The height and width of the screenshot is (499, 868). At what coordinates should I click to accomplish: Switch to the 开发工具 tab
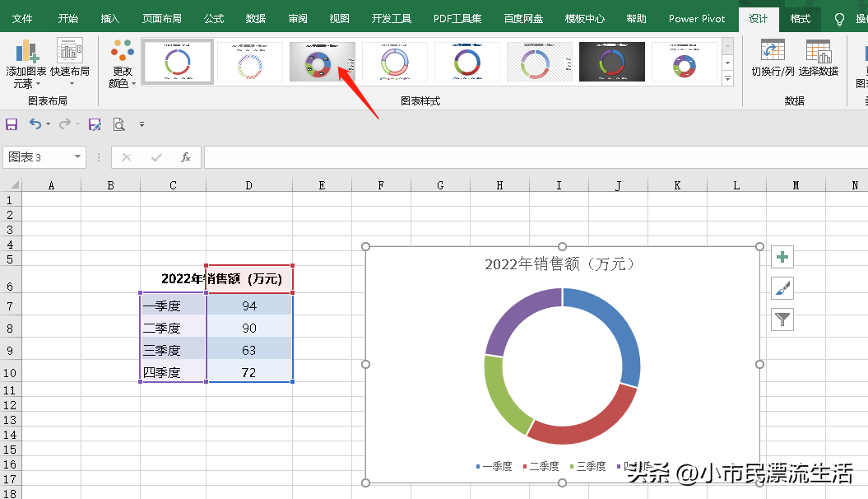pos(392,19)
